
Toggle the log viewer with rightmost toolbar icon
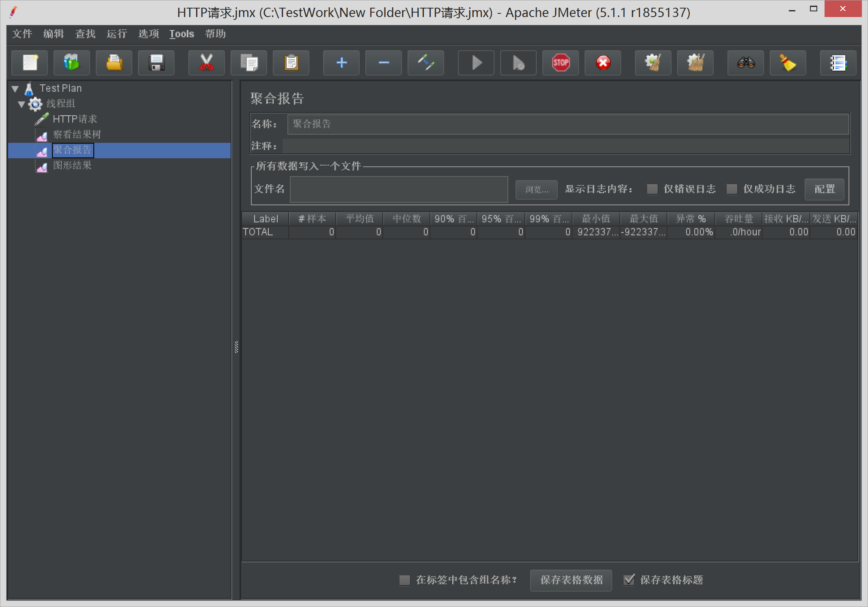coord(838,63)
